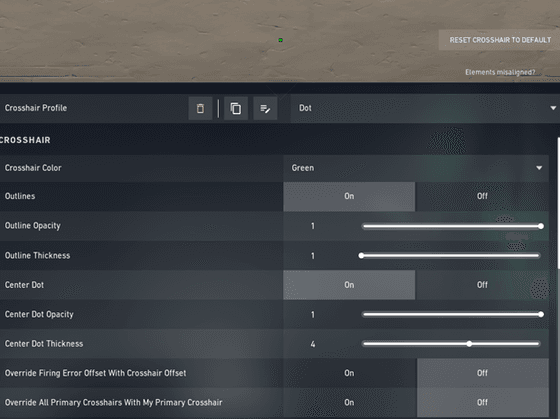
Task: Open the Elements misaligned? link
Action: pyautogui.click(x=500, y=72)
